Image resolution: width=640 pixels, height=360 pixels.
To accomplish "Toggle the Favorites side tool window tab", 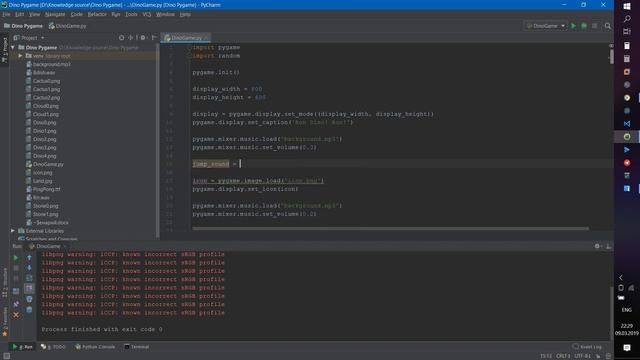I will point(4,322).
